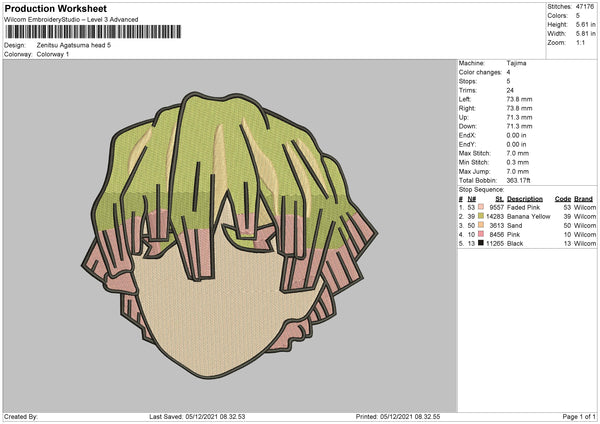
Task: Click the Width value '5.81 in'
Action: pyautogui.click(x=586, y=34)
